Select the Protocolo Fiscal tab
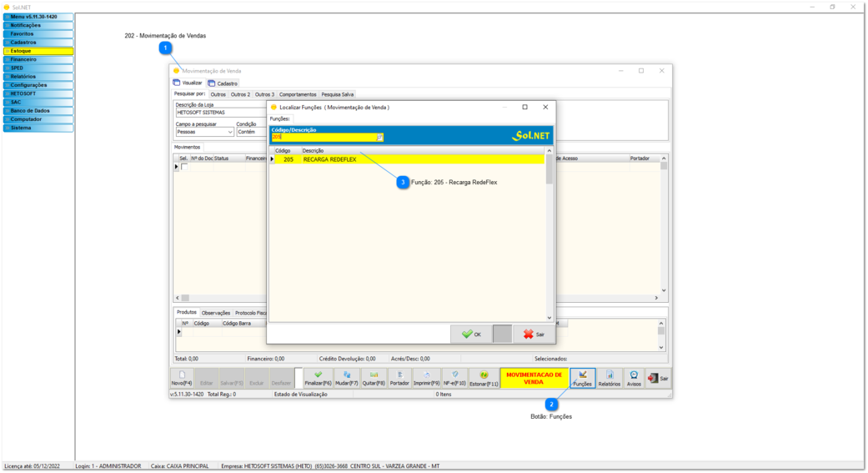The image size is (868, 473). tap(251, 313)
